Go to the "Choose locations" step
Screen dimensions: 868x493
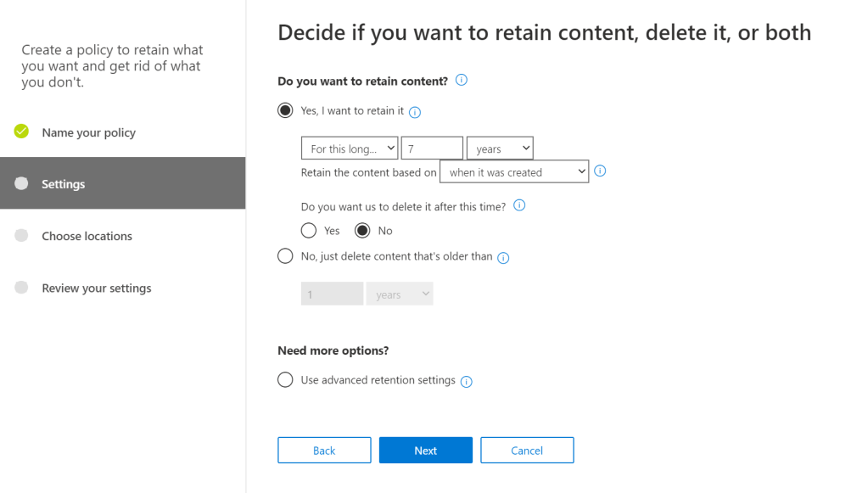pyautogui.click(x=87, y=236)
